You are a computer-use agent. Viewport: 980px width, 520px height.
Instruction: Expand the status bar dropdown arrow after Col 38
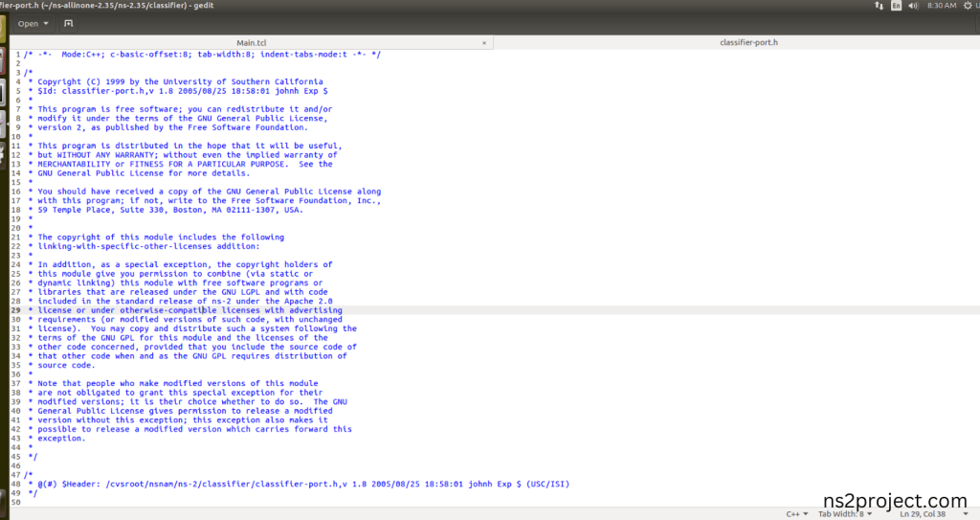(x=966, y=513)
